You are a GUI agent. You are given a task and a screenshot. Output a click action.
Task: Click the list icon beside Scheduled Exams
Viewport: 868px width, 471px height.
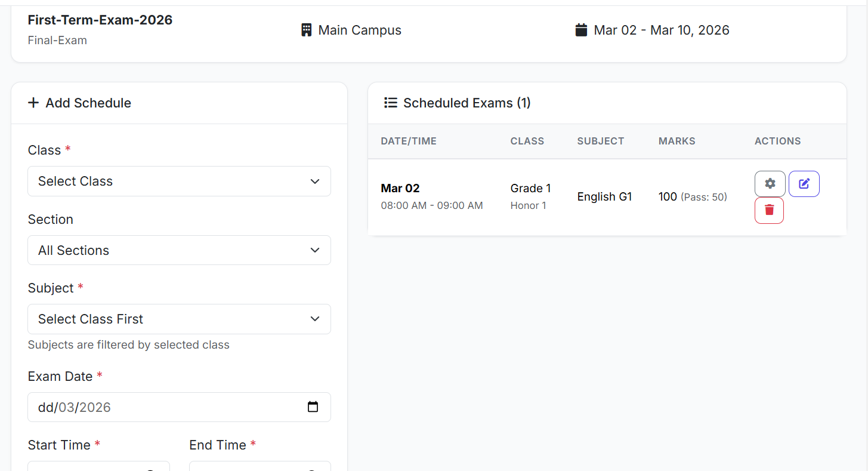pos(391,103)
